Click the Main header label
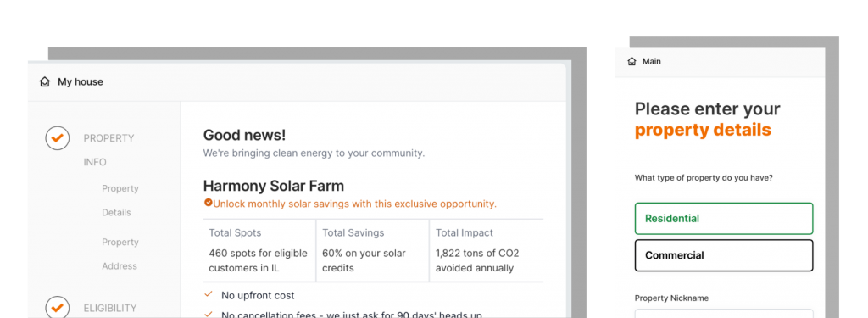This screenshot has height=318, width=868. (652, 62)
